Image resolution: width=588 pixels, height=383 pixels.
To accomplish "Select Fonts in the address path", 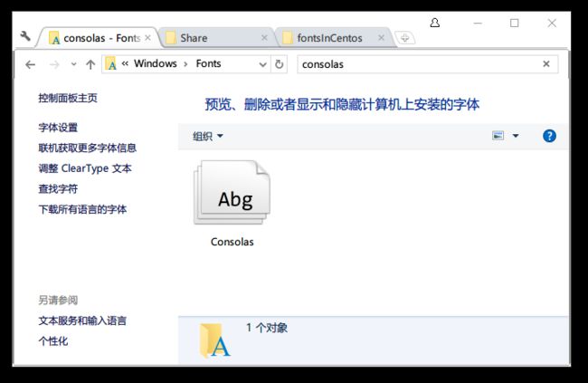I will pos(208,63).
